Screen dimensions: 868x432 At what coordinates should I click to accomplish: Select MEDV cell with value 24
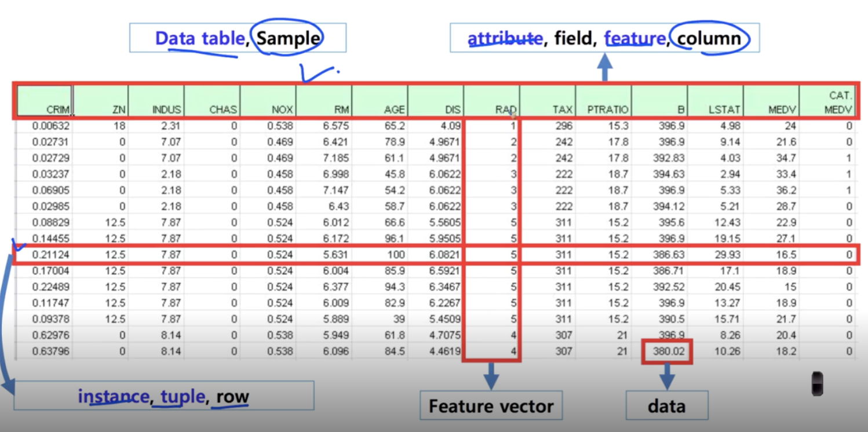[x=789, y=126]
